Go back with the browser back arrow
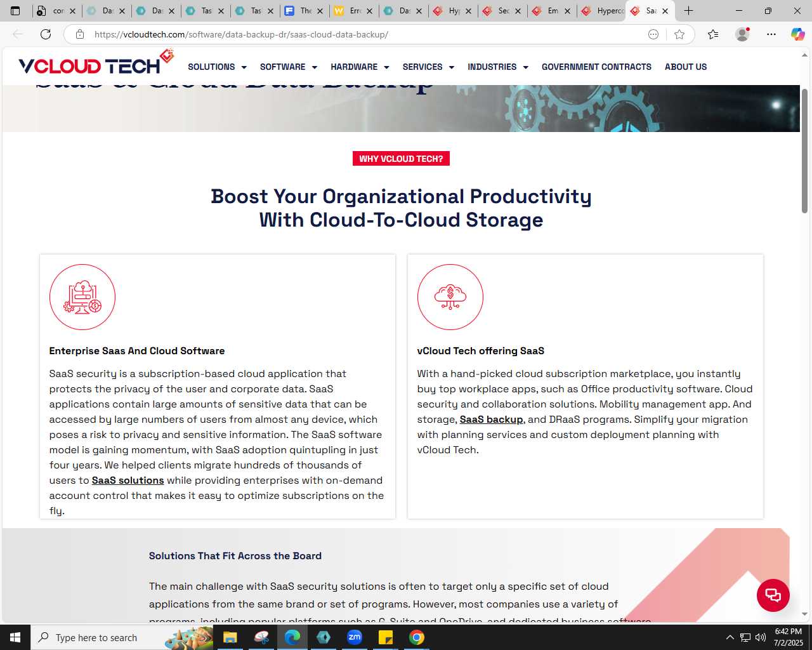812x650 pixels. [x=18, y=34]
